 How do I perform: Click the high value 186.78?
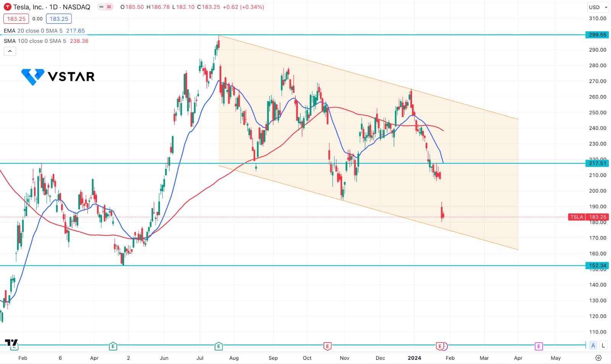pos(160,7)
